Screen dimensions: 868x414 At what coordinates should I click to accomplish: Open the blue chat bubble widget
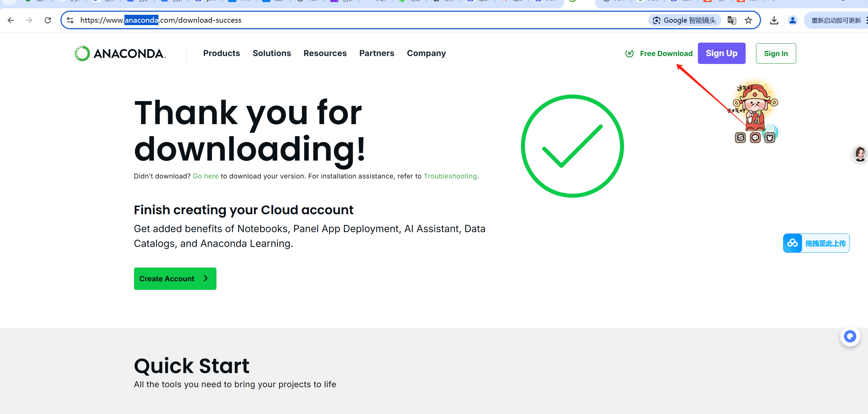click(850, 336)
